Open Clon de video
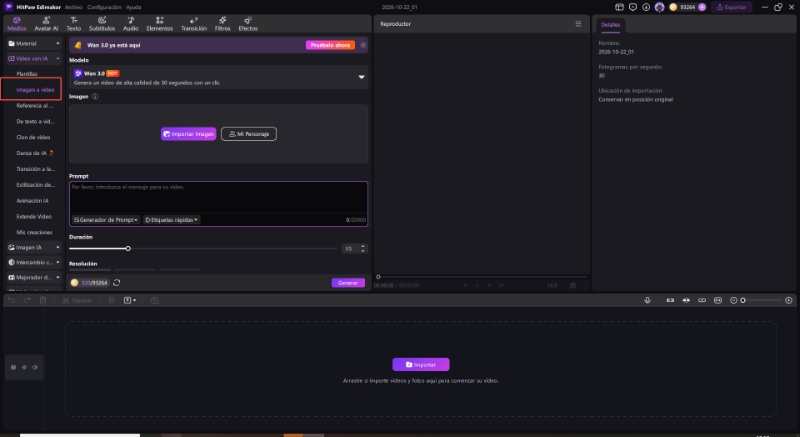 point(33,137)
